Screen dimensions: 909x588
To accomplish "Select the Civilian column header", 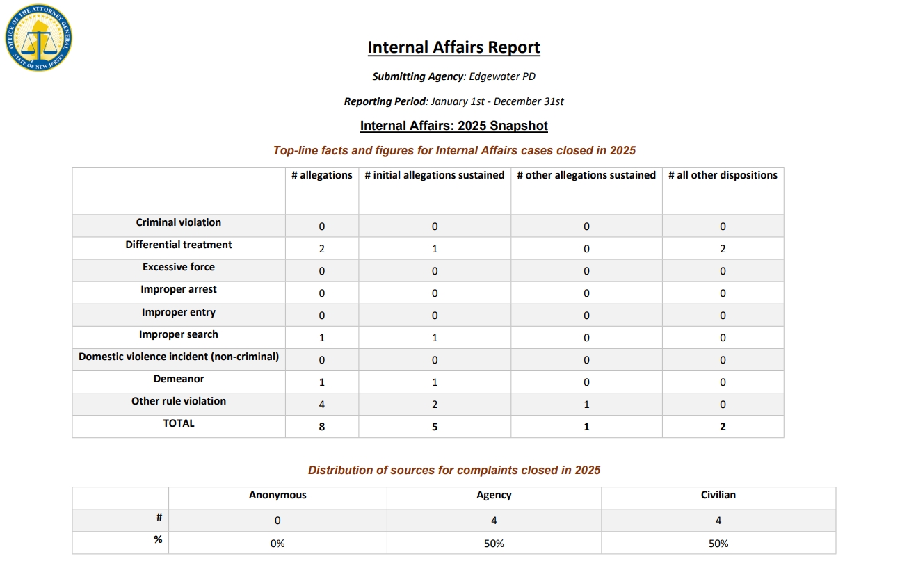I will 718,495.
